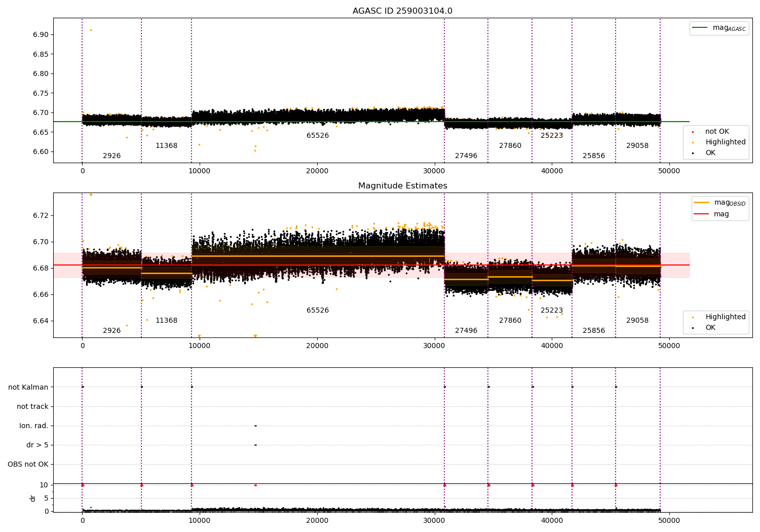Image resolution: width=760 pixels, height=532 pixels.
Task: Click the 6.75 y-axis tick label
Action: (41, 93)
